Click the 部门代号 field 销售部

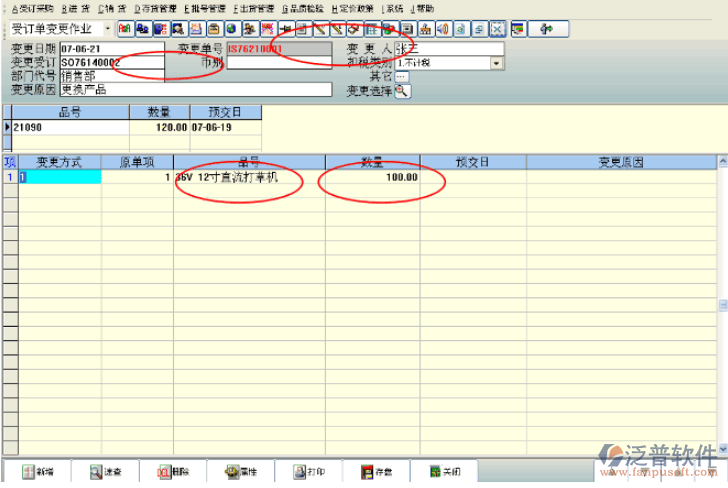pyautogui.click(x=112, y=76)
